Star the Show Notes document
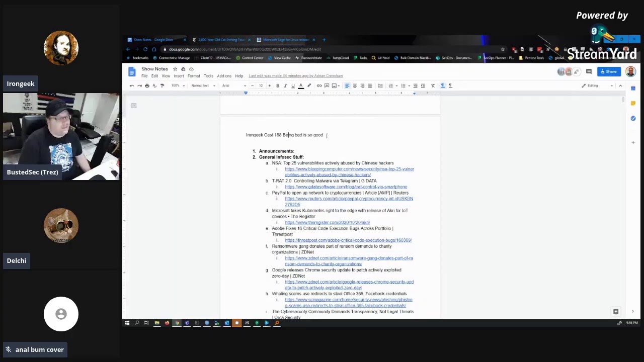The height and width of the screenshot is (362, 644). (x=175, y=69)
